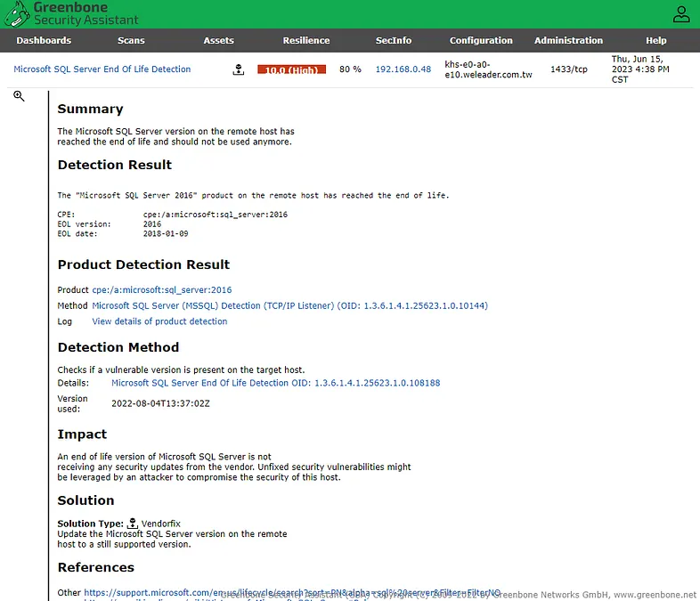Click the Summary heading
Screen dimensions: 700x601
90,109
